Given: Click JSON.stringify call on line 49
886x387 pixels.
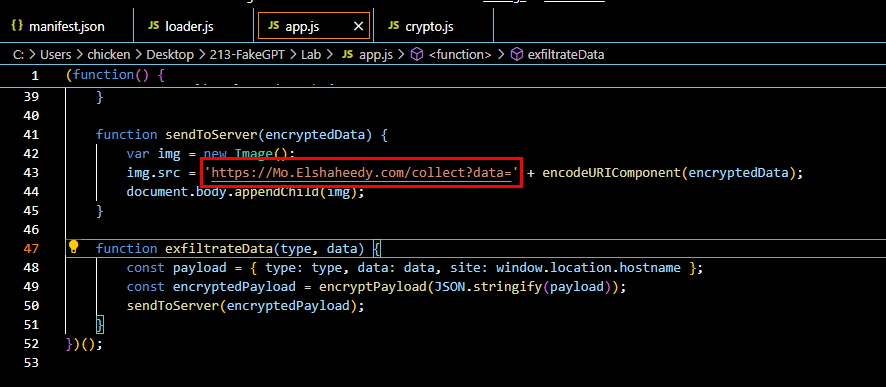Looking at the screenshot, I should click(487, 286).
